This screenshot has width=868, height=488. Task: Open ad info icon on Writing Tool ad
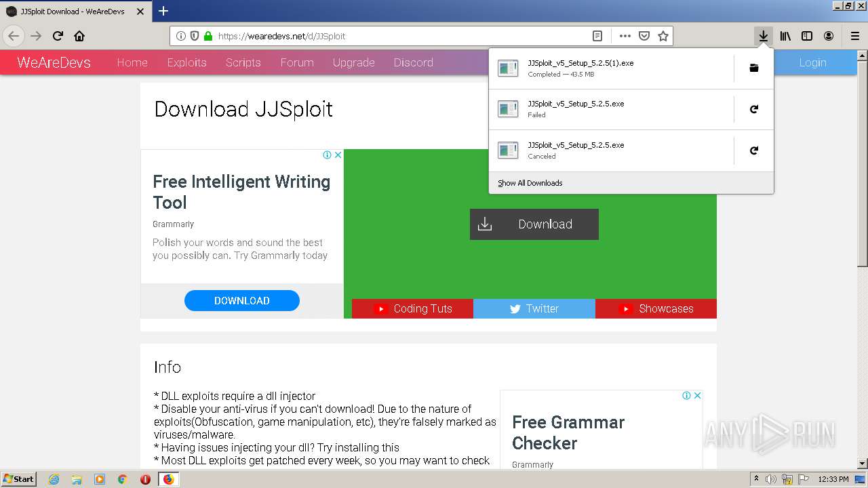[328, 155]
